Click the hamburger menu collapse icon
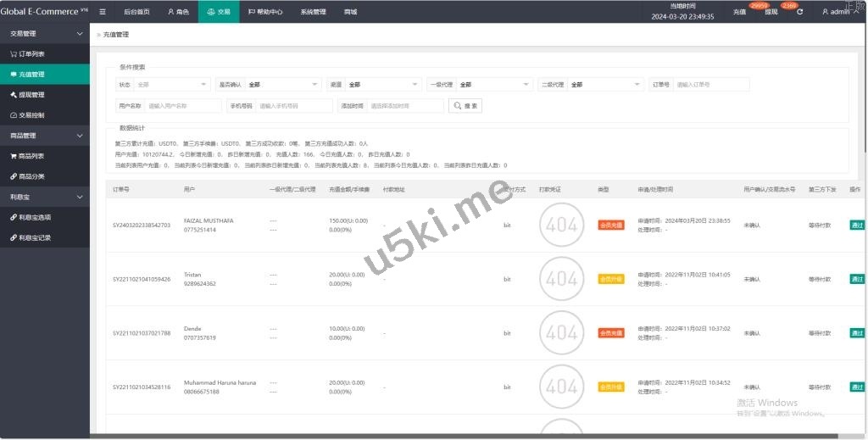Viewport: 868px width, 440px height. [103, 12]
